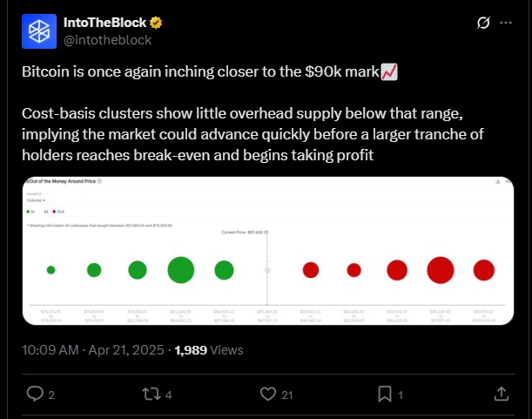Click the reply speech bubble icon
532x419 pixels.
tap(36, 395)
